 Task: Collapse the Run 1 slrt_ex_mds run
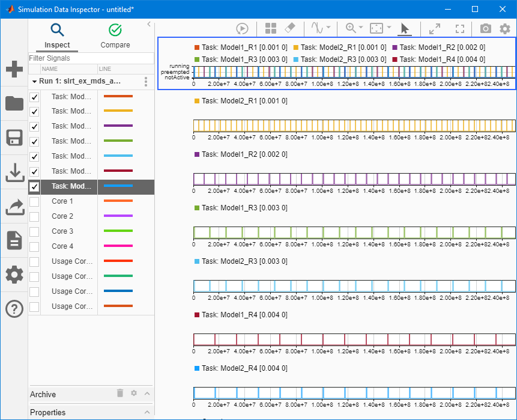pyautogui.click(x=34, y=81)
